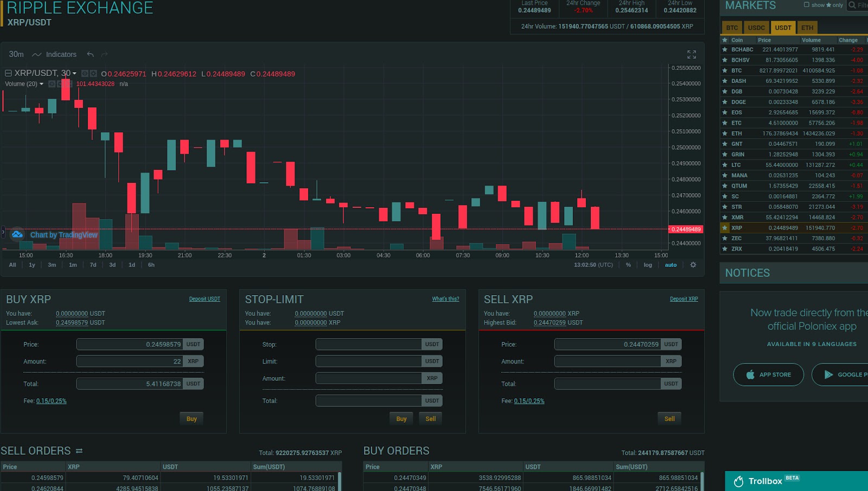868x491 pixels.
Task: Click the markets filter search icon
Action: [x=852, y=5]
